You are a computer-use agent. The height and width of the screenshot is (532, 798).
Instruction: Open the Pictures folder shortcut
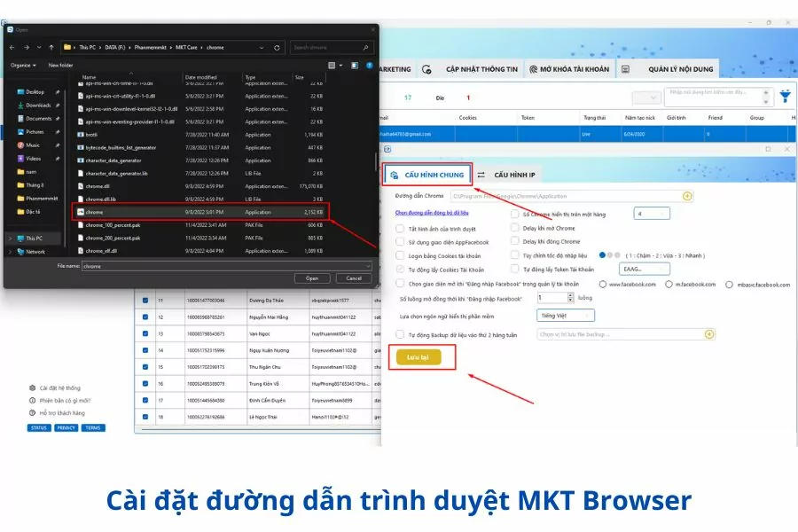35,132
